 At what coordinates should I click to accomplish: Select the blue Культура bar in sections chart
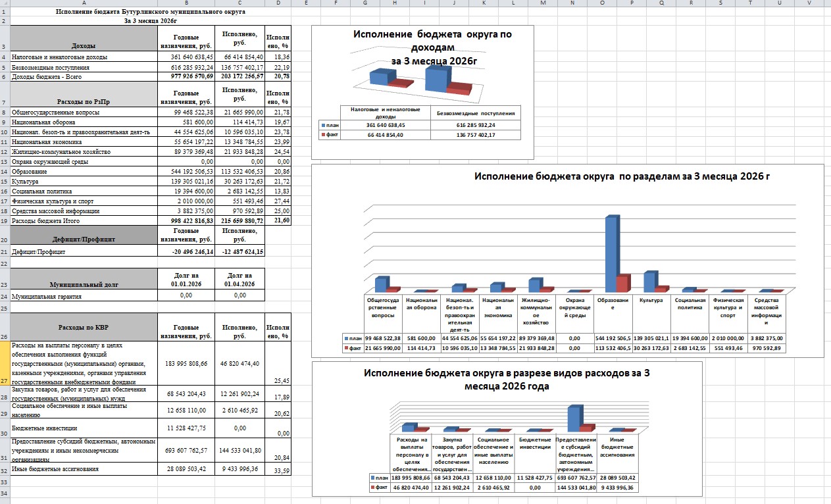point(650,281)
